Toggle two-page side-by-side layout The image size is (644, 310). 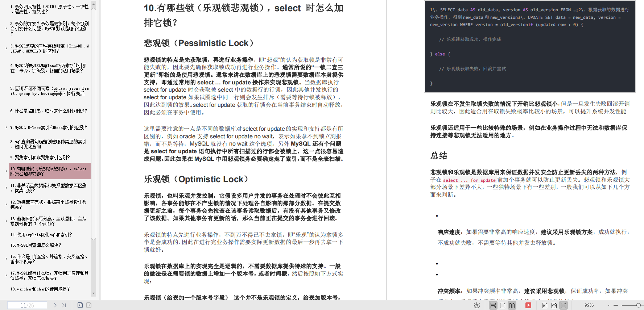tap(512, 305)
